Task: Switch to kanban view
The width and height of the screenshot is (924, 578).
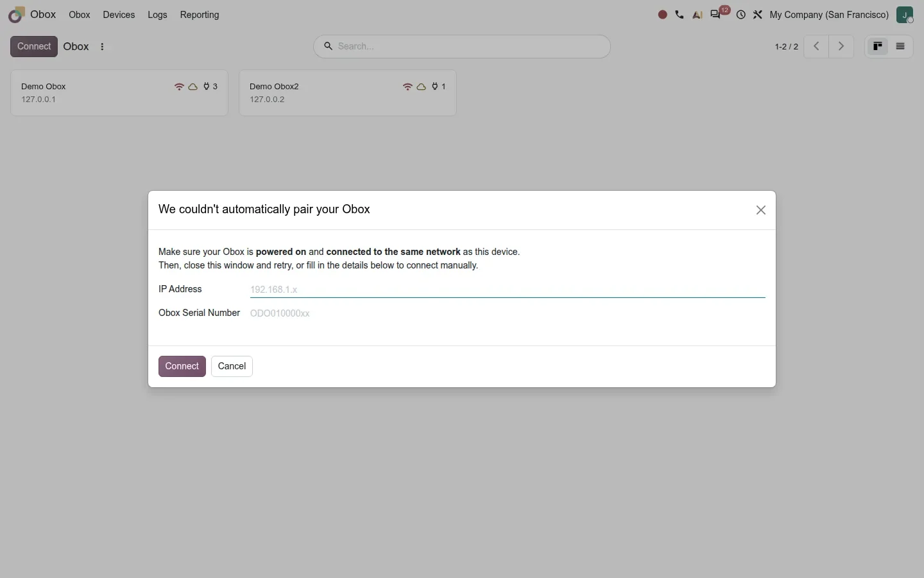Action: coord(878,46)
